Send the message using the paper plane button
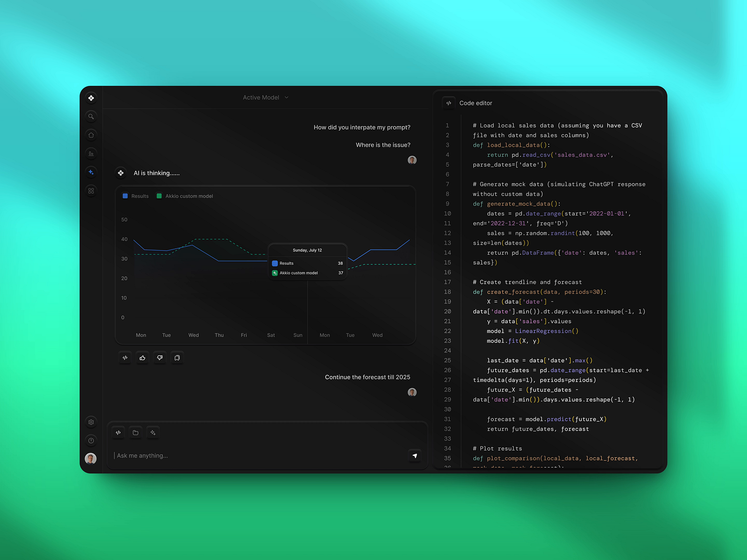The image size is (747, 560). click(x=415, y=456)
